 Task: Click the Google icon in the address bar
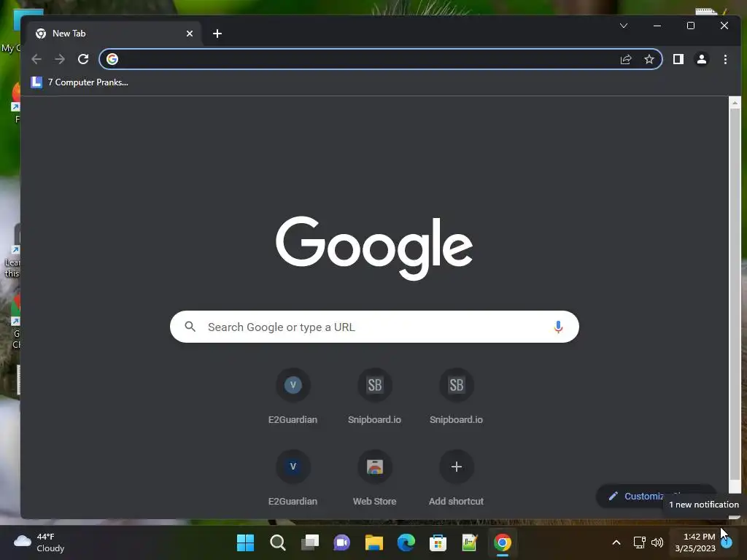click(x=112, y=59)
